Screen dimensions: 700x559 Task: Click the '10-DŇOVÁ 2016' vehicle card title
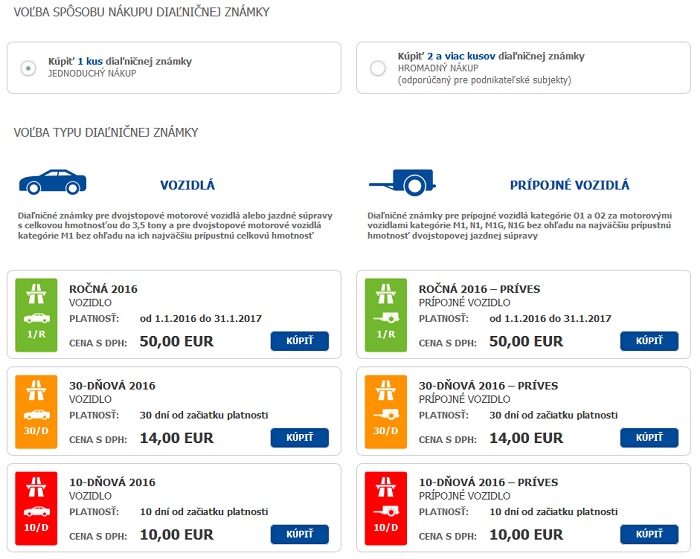[112, 482]
